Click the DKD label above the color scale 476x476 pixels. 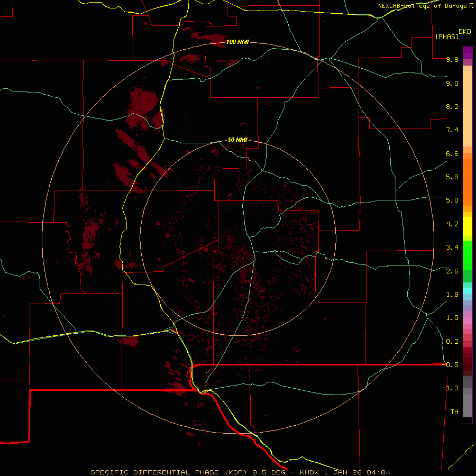click(465, 32)
